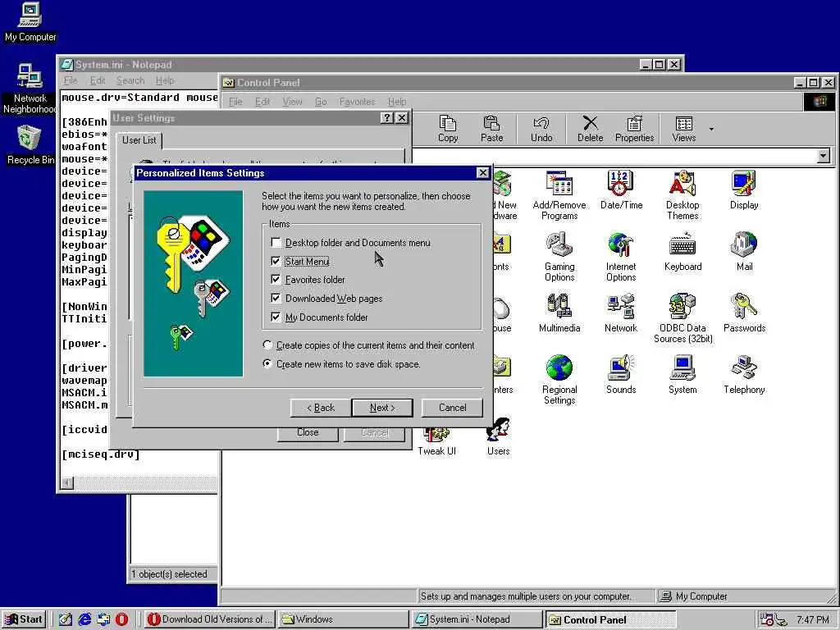The width and height of the screenshot is (840, 630).
Task: Click the 7:47 PM tray clock
Action: pos(813,620)
